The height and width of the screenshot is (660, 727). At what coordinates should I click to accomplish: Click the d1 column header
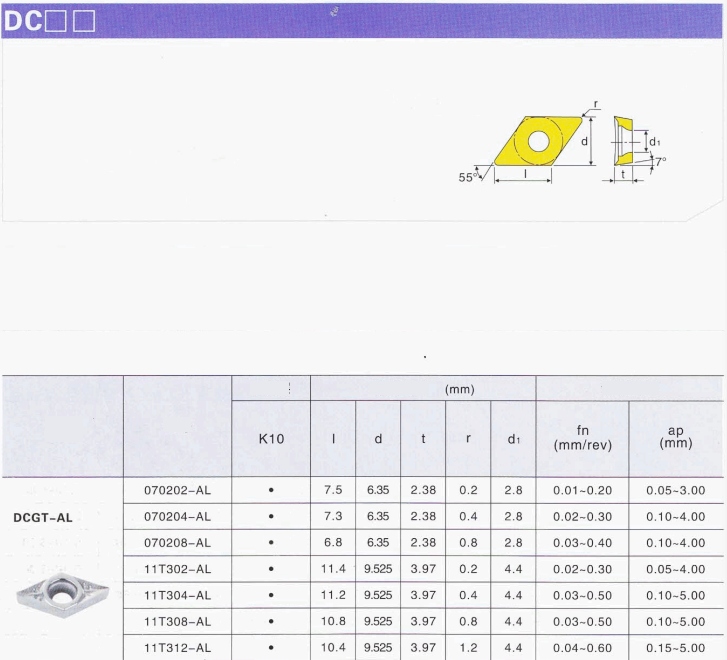pyautogui.click(x=514, y=439)
